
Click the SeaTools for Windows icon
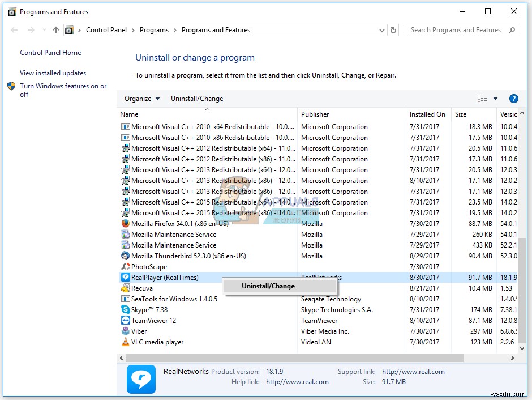click(126, 299)
